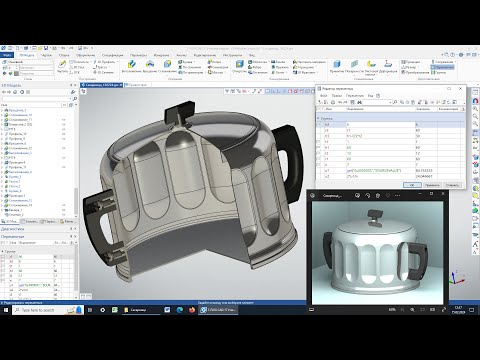Viewport: 480px width, 360px height.
Task: Click the Массив (array) tool
Action: coord(215,72)
